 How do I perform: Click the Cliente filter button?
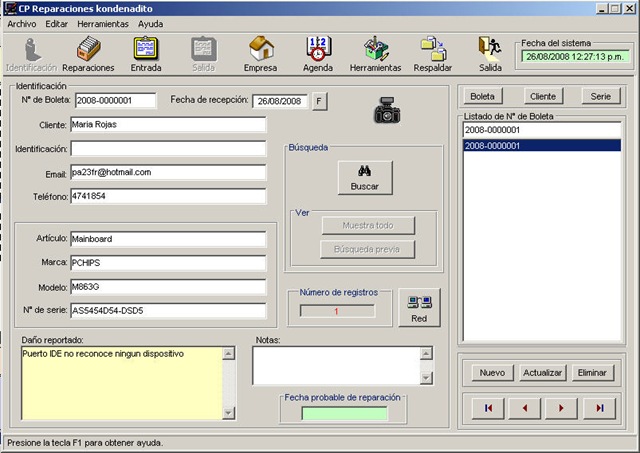coord(543,96)
